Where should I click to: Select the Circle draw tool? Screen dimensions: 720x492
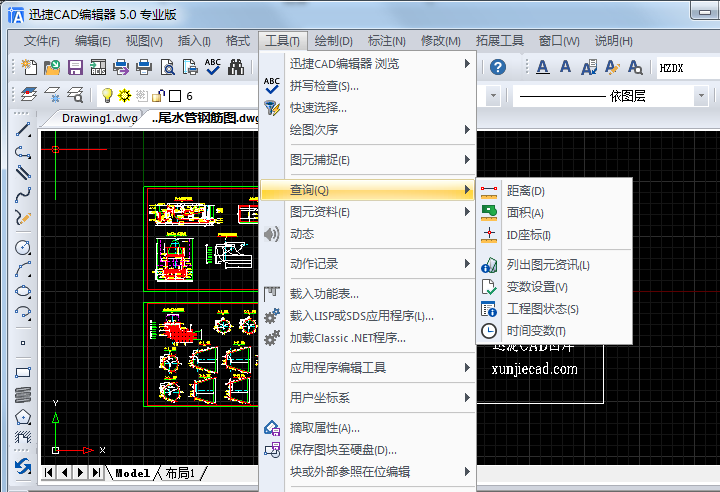click(x=22, y=247)
